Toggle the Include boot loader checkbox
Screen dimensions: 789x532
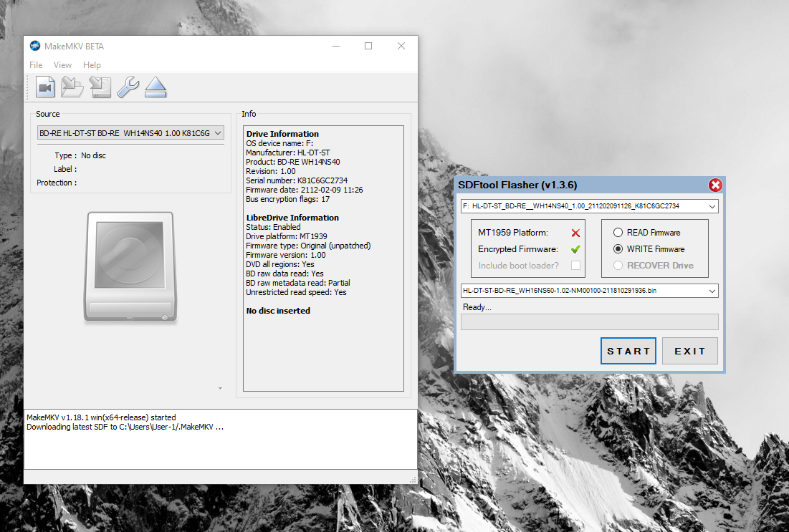click(x=575, y=265)
